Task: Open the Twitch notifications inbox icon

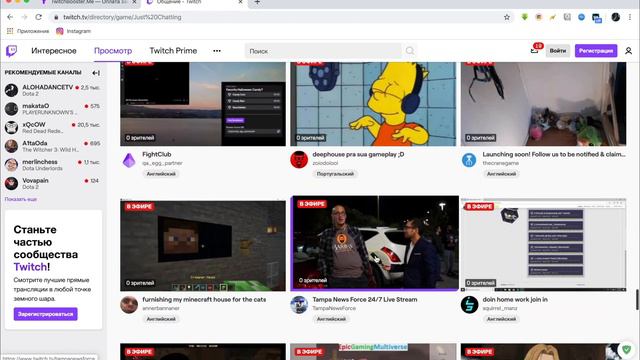Action: pos(534,51)
